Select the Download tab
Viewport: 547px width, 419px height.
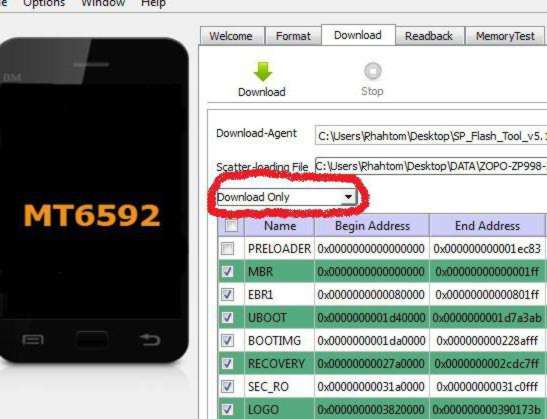pyautogui.click(x=358, y=35)
